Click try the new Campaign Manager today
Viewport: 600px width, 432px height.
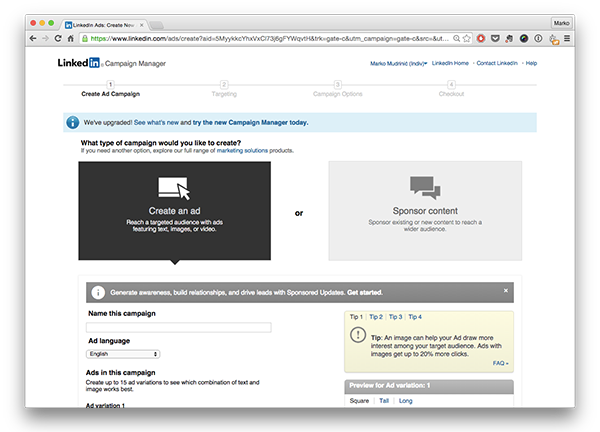tap(250, 122)
